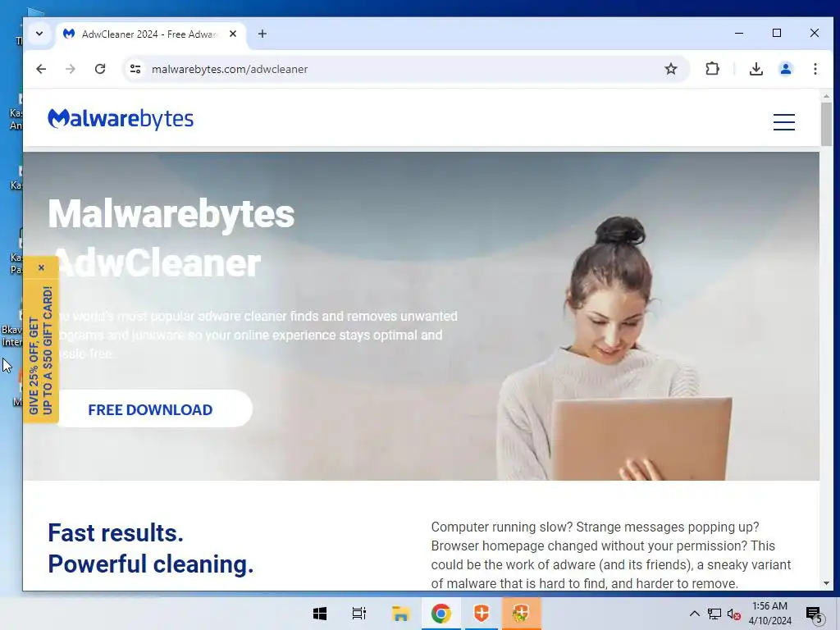This screenshot has height=630, width=840.
Task: Open the network tray icon
Action: coord(714,614)
